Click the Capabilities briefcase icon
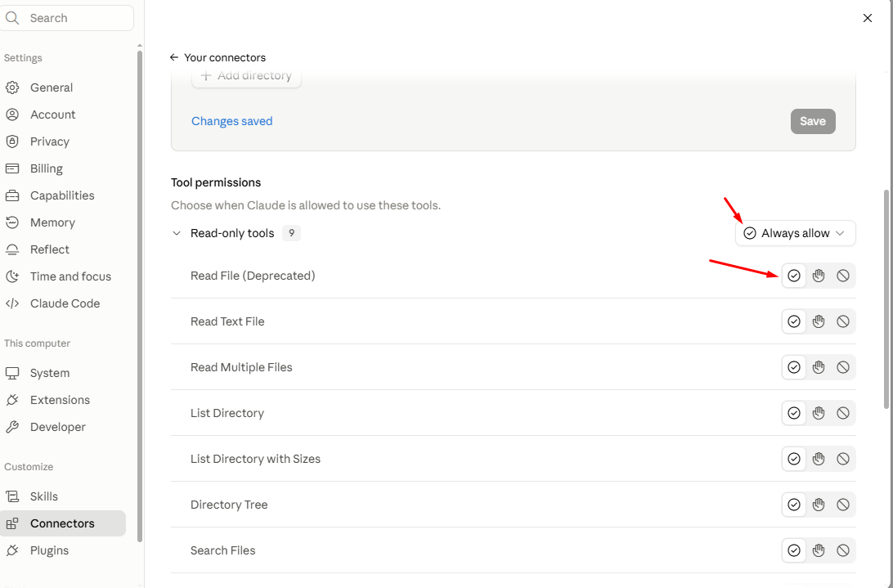Screen dimensions: 893x588 click(x=12, y=195)
